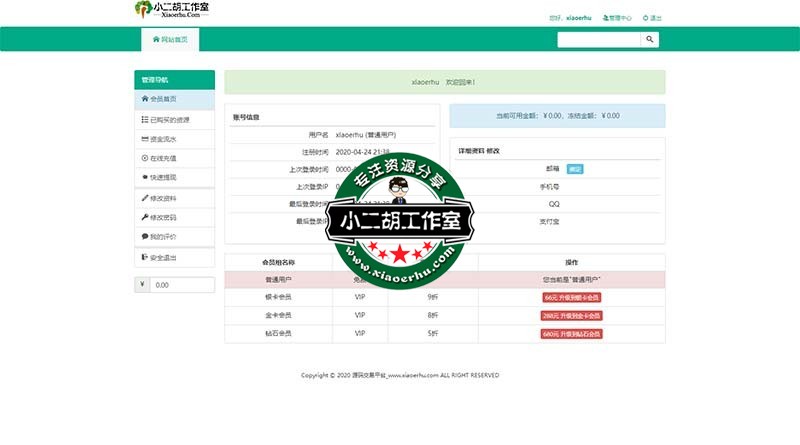Viewport: 800px width, 445px height.
Task: Click the blue 绑定 button beside 邮箱
Action: tap(574, 168)
